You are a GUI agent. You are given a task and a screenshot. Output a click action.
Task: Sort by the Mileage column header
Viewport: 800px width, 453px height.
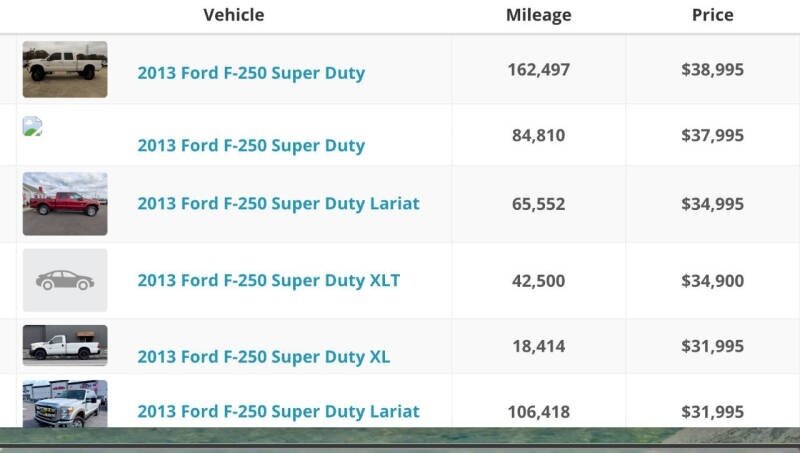point(539,15)
